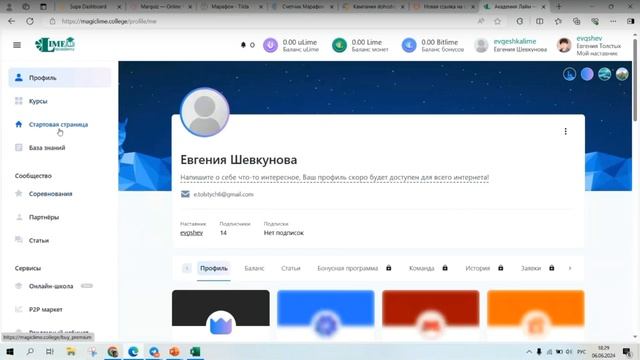The width and height of the screenshot is (640, 360).
Task: Select the Баланс tab
Action: [254, 268]
